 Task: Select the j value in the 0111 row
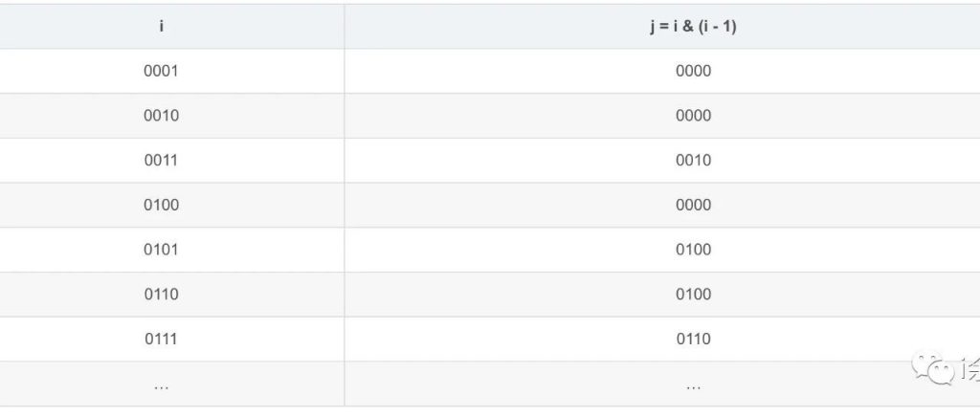[693, 339]
